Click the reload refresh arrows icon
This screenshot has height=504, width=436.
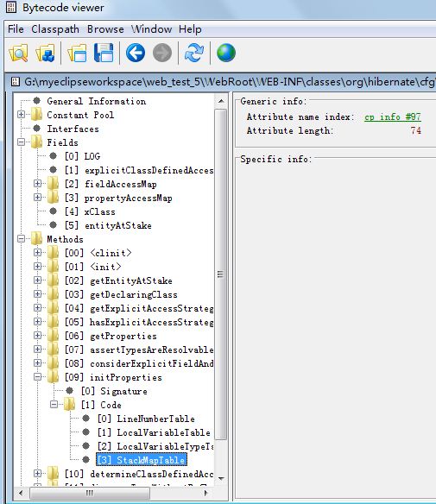tap(194, 53)
